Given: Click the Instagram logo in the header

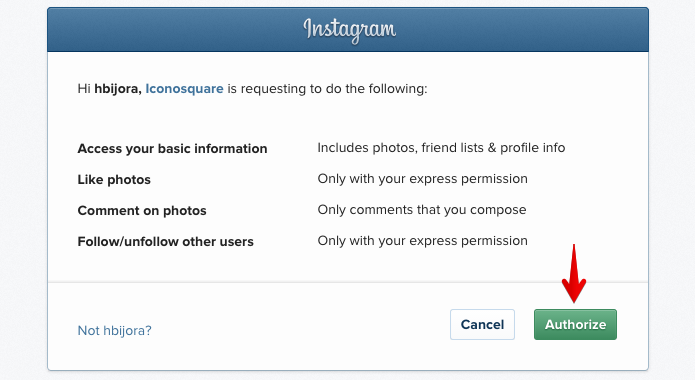Looking at the screenshot, I should [x=349, y=30].
